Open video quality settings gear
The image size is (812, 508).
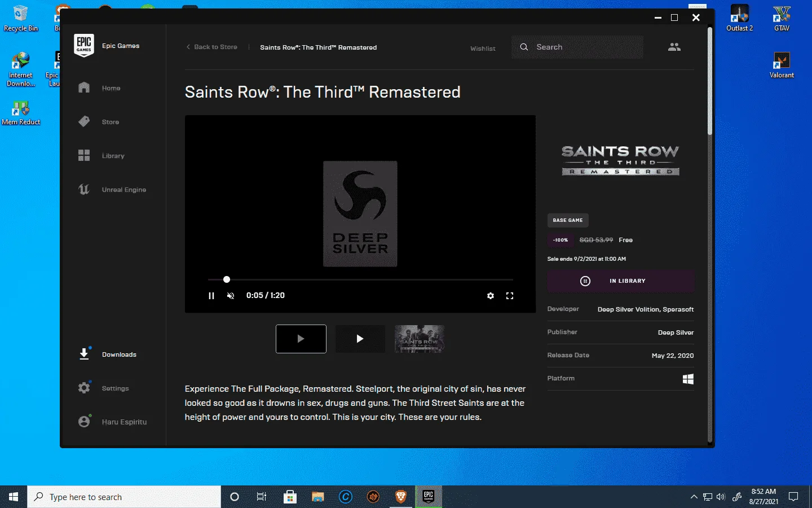coord(491,296)
